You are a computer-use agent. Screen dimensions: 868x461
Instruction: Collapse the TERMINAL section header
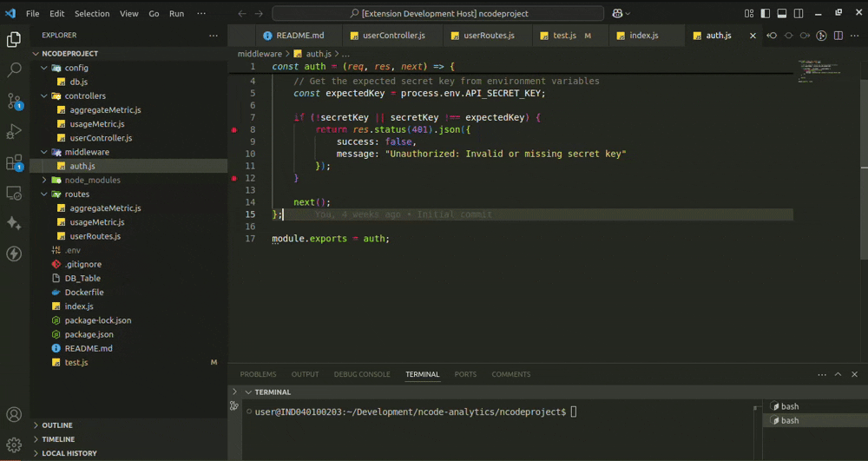click(x=248, y=392)
